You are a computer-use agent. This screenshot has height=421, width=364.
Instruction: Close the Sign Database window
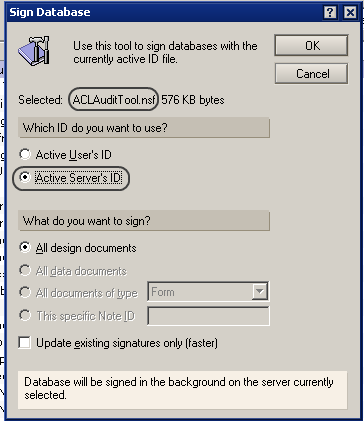350,12
